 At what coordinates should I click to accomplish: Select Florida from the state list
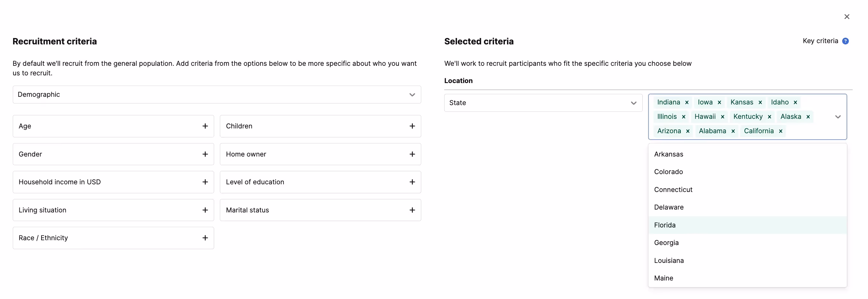665,225
